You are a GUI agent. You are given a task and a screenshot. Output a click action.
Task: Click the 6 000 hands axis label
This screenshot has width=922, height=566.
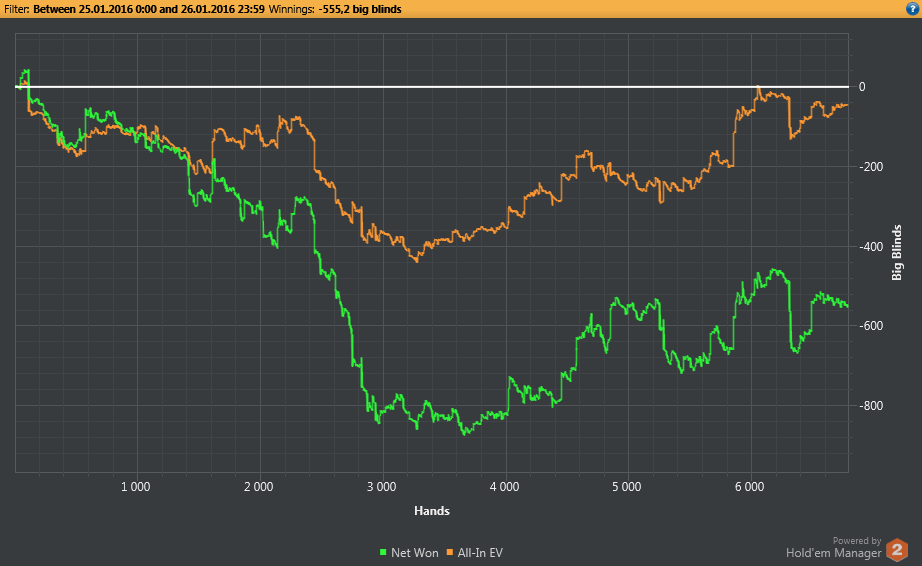click(x=750, y=487)
